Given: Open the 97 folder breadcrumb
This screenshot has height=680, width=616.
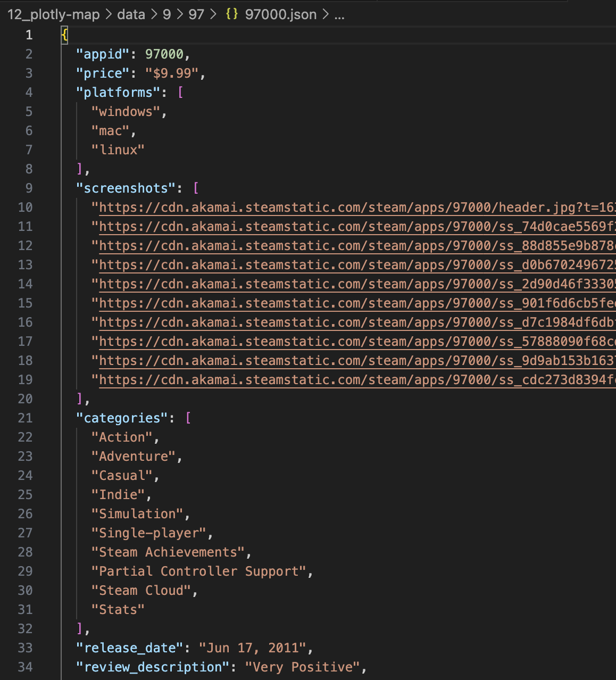Looking at the screenshot, I should point(196,14).
